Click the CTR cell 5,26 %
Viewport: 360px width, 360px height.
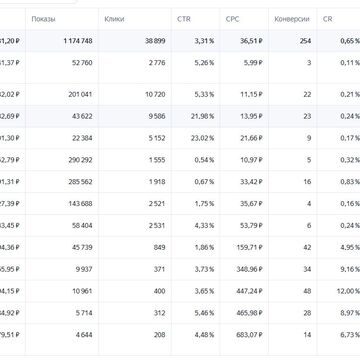click(x=204, y=63)
